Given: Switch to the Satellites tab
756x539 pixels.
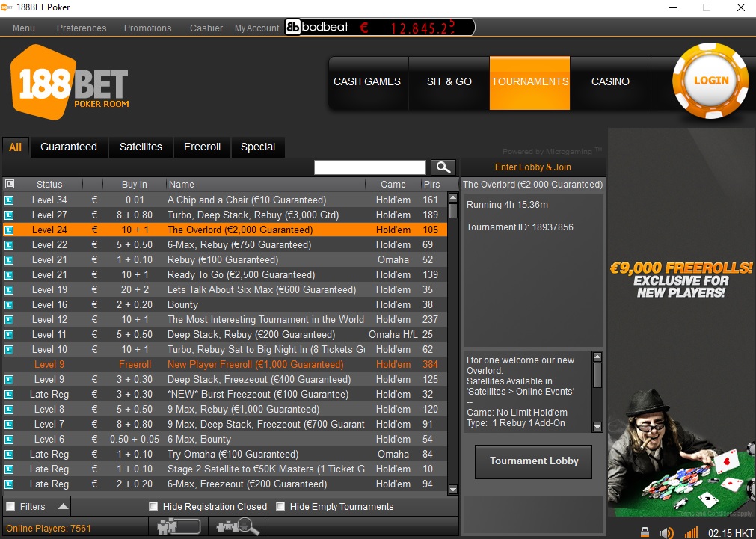Looking at the screenshot, I should click(141, 147).
